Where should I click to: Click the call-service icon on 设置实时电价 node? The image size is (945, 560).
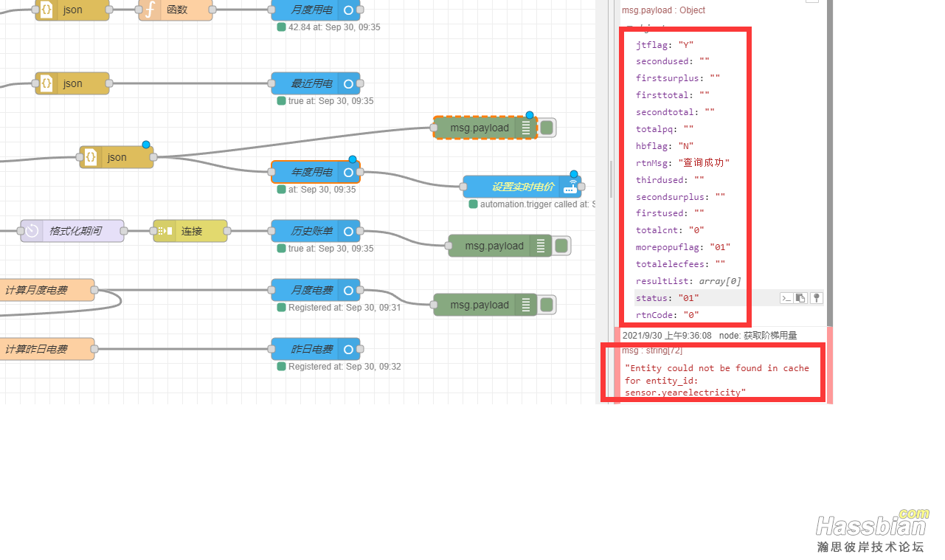pyautogui.click(x=570, y=187)
